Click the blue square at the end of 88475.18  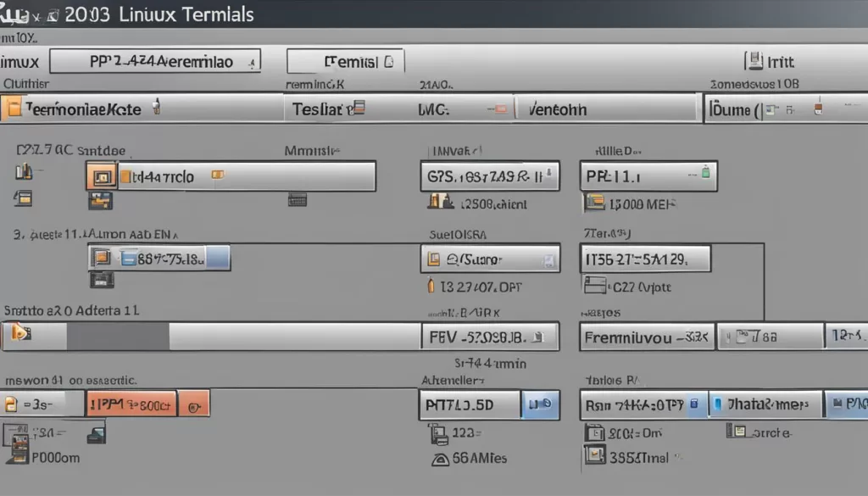218,258
